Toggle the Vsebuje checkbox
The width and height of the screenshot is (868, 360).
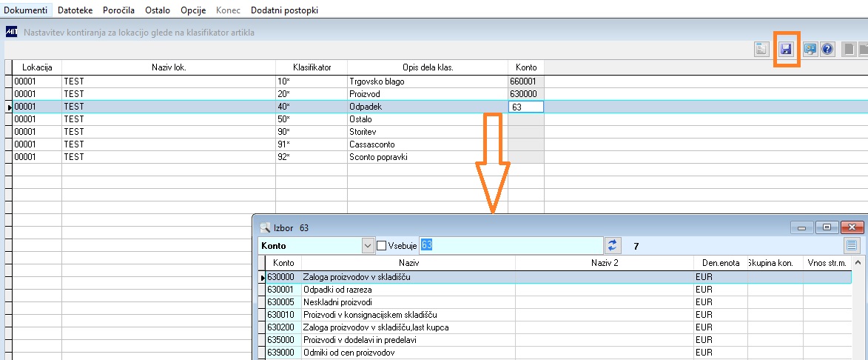pos(381,245)
